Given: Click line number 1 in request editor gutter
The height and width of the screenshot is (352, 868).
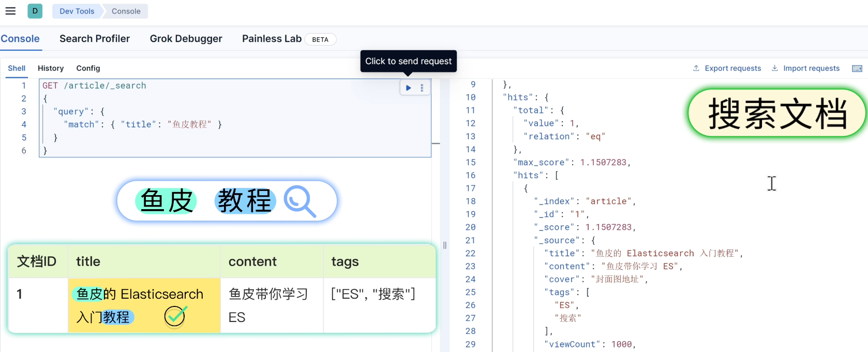Looking at the screenshot, I should [x=24, y=85].
